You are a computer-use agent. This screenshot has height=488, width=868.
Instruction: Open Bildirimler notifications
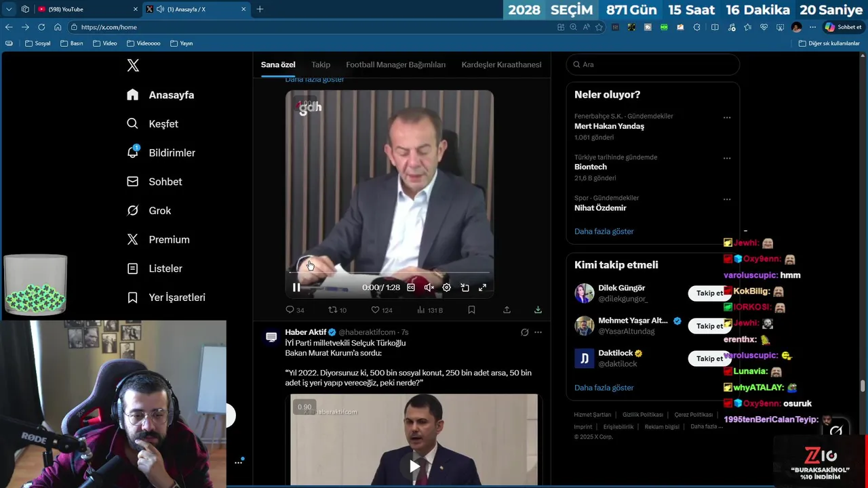point(161,152)
